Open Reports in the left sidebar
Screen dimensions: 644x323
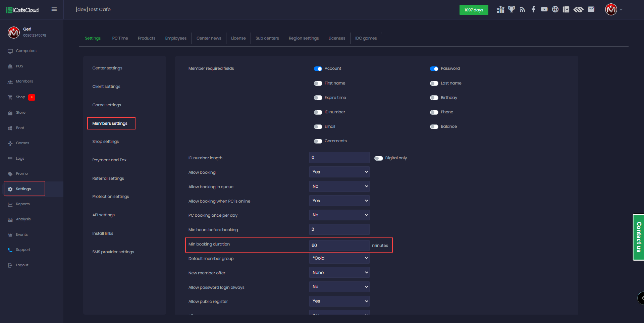pyautogui.click(x=23, y=204)
